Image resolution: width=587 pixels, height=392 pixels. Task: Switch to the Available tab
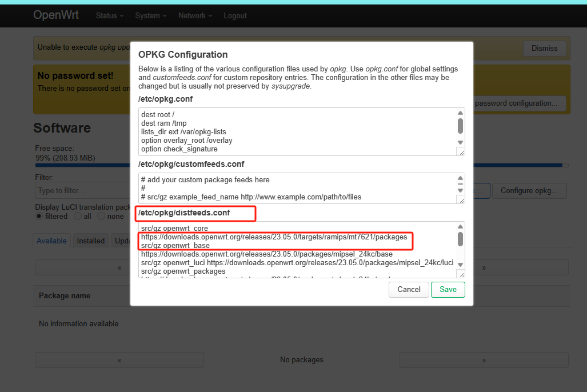(x=51, y=241)
